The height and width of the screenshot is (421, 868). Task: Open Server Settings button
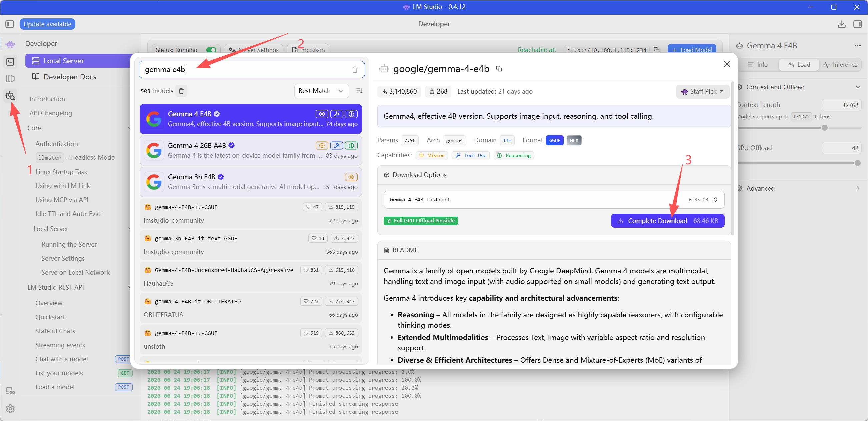[x=254, y=50]
